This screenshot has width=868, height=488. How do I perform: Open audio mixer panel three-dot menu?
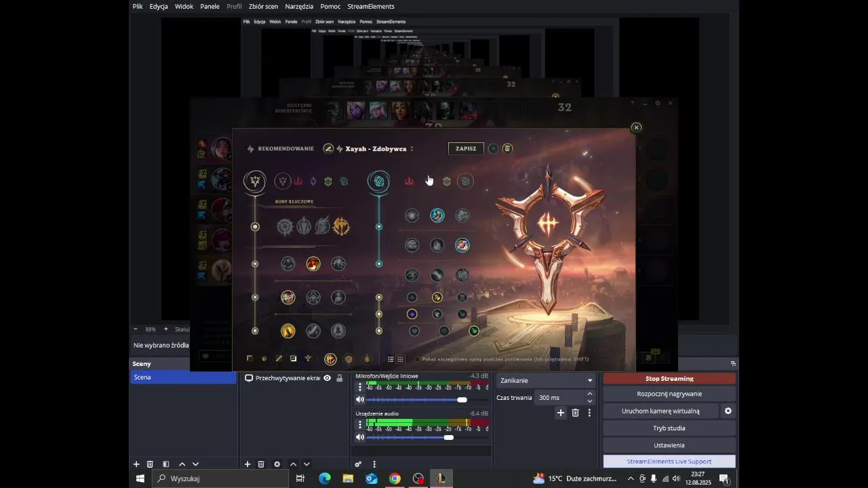[374, 464]
